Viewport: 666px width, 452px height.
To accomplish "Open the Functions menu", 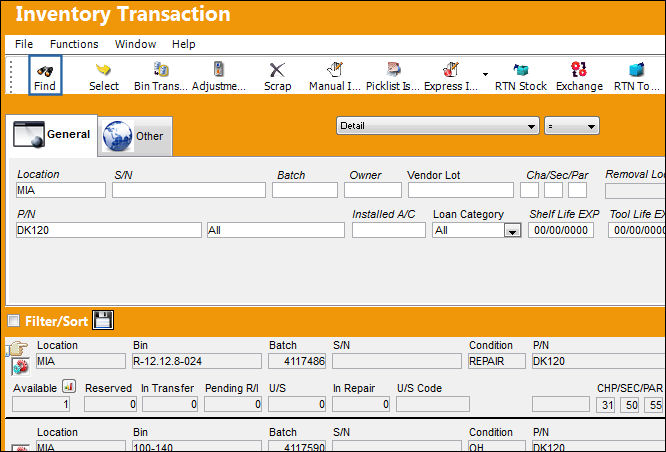I will [x=74, y=44].
